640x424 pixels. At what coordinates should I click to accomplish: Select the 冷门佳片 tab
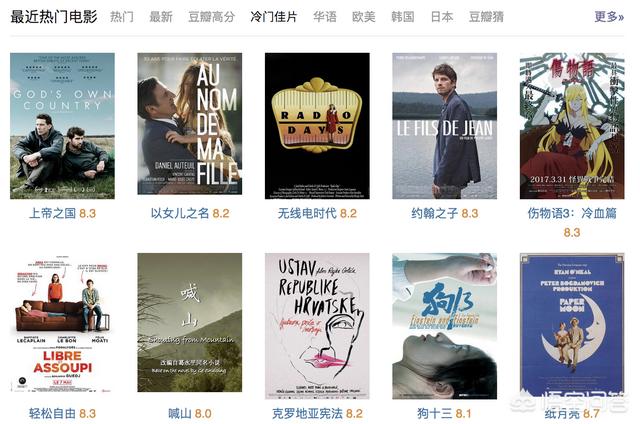[x=274, y=17]
